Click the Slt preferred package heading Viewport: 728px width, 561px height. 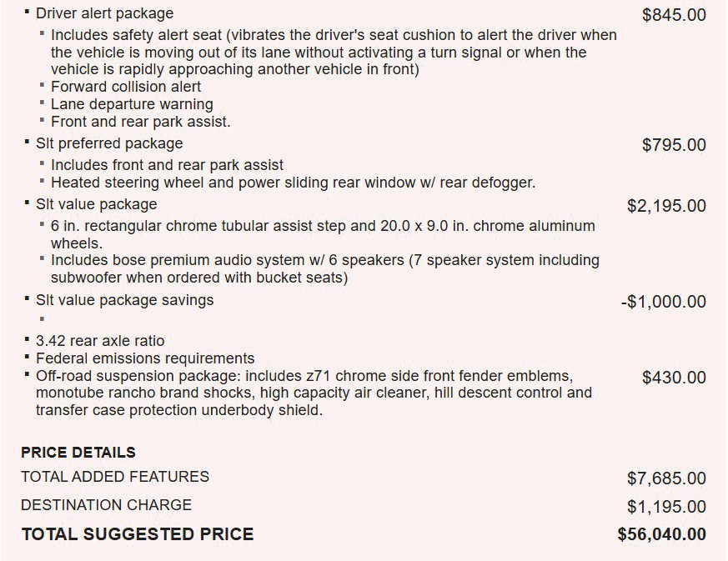click(109, 144)
